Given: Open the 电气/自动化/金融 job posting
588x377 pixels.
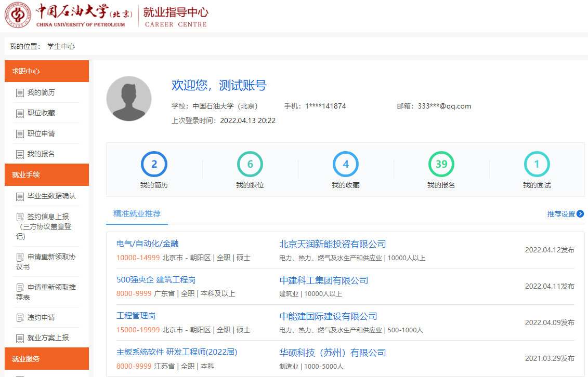Looking at the screenshot, I should [x=148, y=244].
